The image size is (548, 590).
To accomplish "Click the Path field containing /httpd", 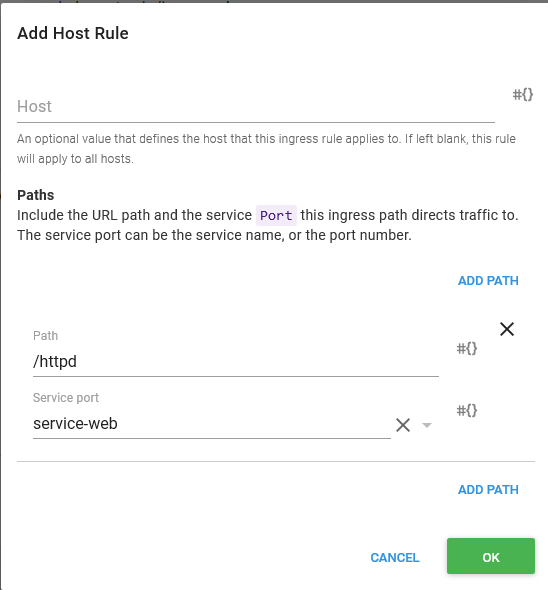I will pyautogui.click(x=236, y=361).
